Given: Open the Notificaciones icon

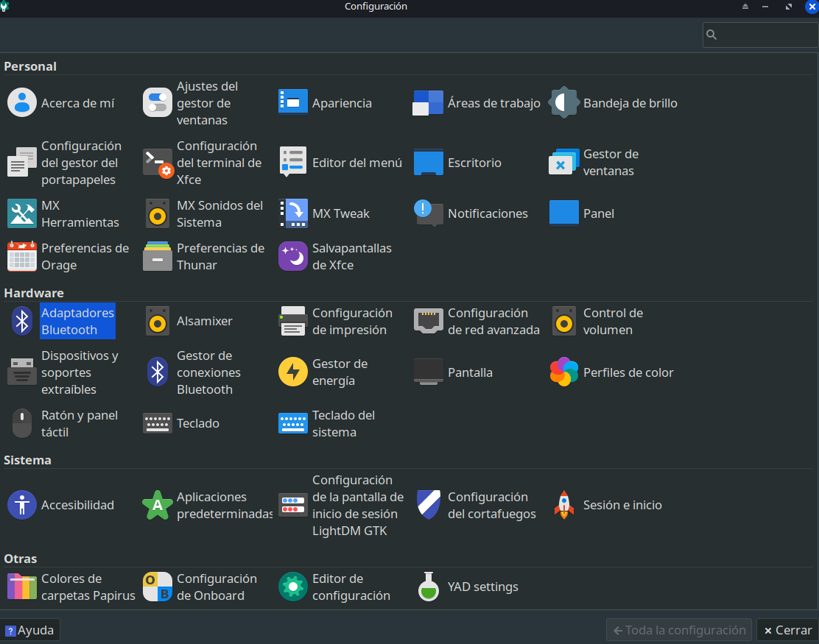Looking at the screenshot, I should coord(429,213).
